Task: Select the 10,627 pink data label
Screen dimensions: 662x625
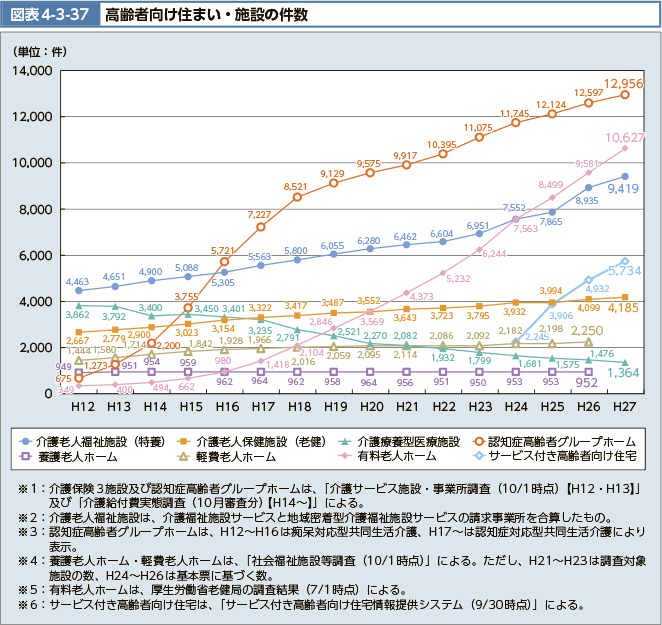Action: tap(625, 137)
